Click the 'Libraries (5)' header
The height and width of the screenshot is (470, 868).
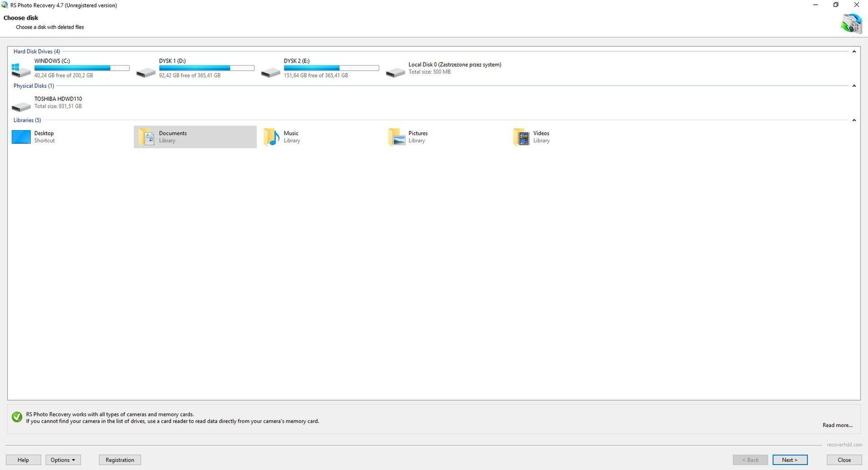pyautogui.click(x=27, y=120)
